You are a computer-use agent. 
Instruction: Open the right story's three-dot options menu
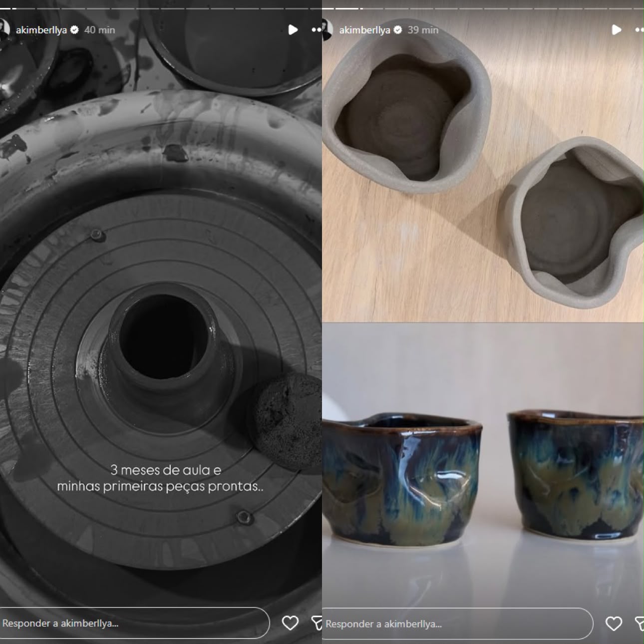click(x=639, y=30)
